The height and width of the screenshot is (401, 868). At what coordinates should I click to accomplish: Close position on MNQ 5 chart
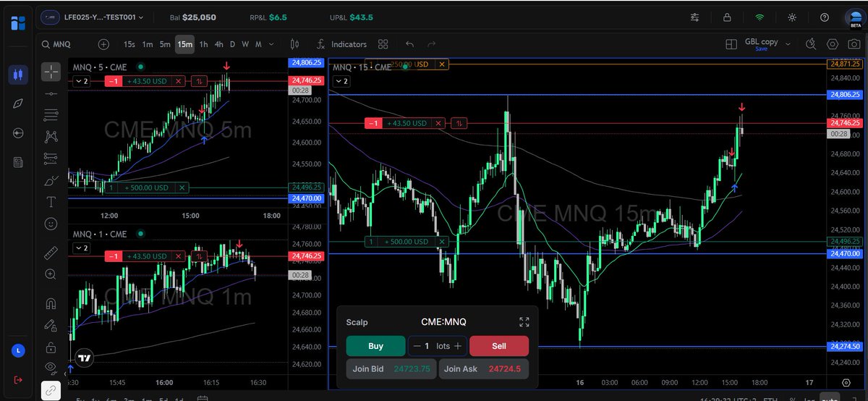coord(179,81)
